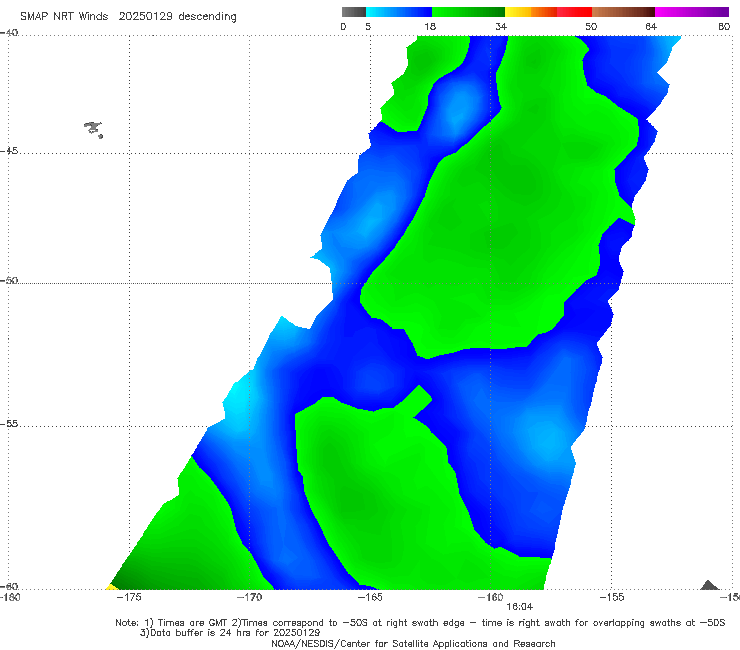Click the yellow-orange segment of the color scale

[530, 12]
